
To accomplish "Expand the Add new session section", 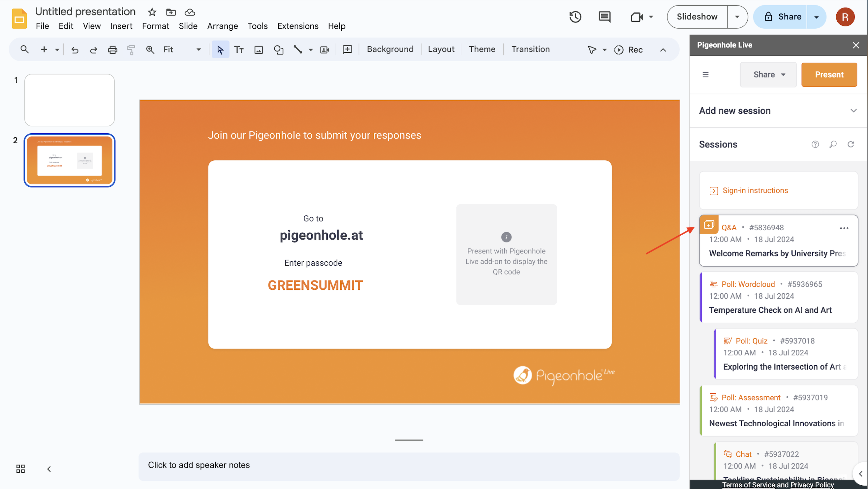I will click(x=778, y=111).
